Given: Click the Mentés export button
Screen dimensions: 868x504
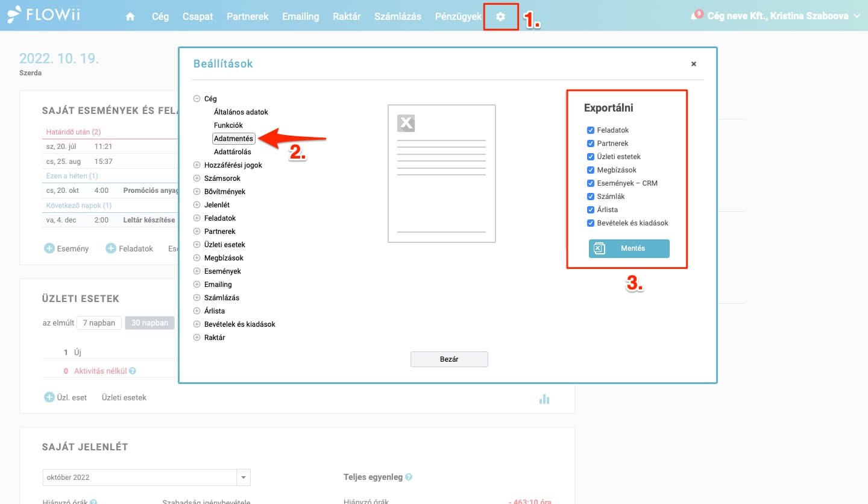Looking at the screenshot, I should (629, 248).
